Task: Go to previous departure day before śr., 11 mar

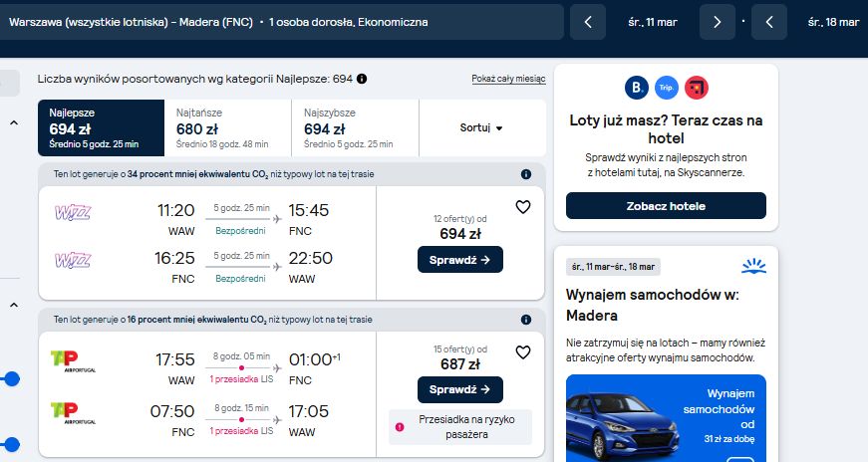Action: tap(588, 22)
